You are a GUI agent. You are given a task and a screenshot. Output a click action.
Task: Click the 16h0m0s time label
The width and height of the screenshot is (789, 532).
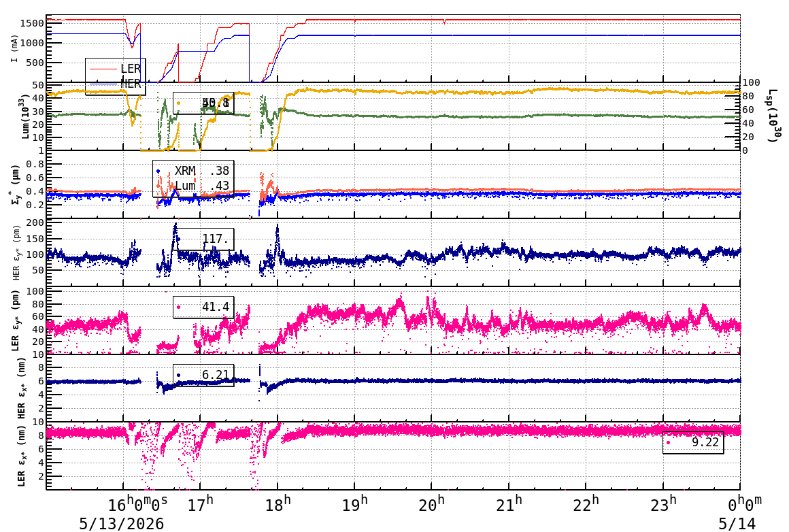[x=138, y=505]
